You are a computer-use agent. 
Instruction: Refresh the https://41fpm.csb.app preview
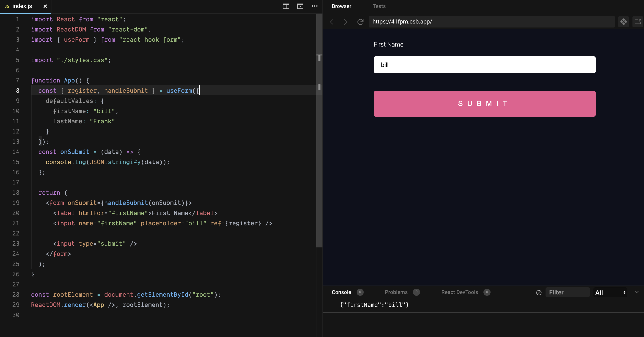[x=360, y=22]
